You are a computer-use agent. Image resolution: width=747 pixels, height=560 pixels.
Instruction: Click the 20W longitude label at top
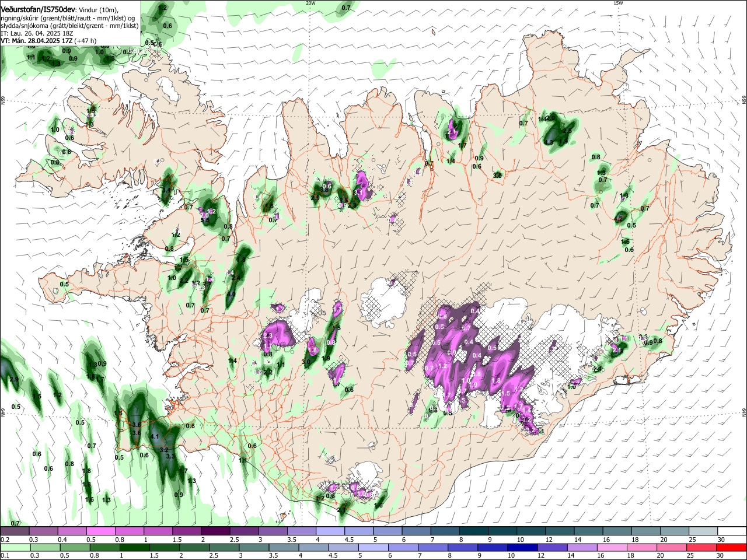tap(310, 3)
